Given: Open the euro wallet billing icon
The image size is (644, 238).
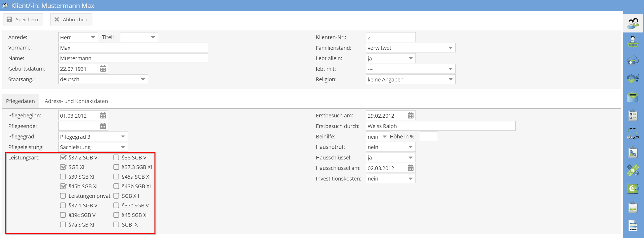Looking at the screenshot, I should pos(633,189).
